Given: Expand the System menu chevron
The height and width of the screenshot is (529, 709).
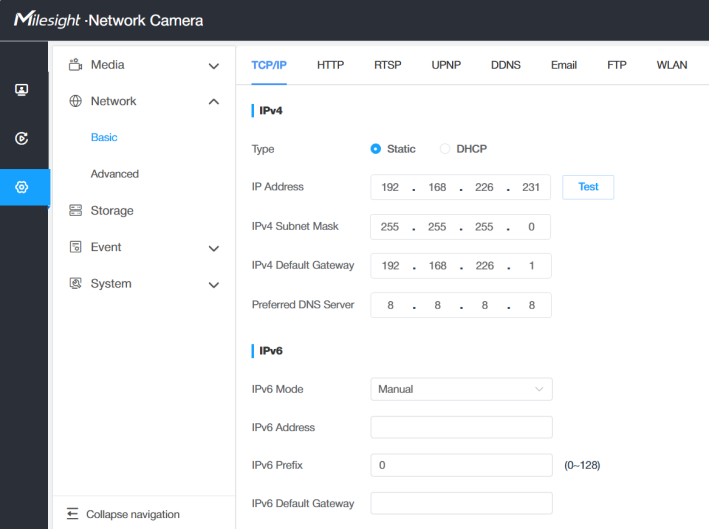Looking at the screenshot, I should click(214, 285).
